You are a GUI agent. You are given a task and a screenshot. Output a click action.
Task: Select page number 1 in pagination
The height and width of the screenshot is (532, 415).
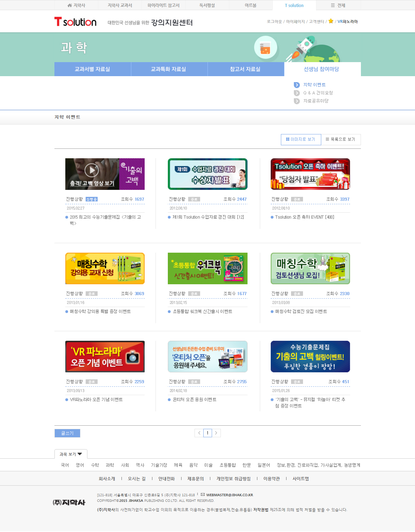[207, 433]
